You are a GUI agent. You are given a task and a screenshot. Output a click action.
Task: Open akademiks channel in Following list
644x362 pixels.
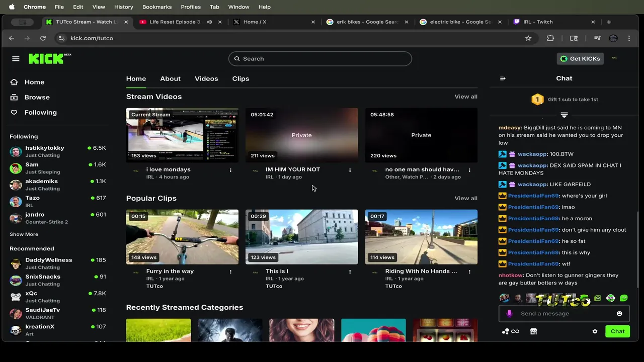click(x=58, y=185)
